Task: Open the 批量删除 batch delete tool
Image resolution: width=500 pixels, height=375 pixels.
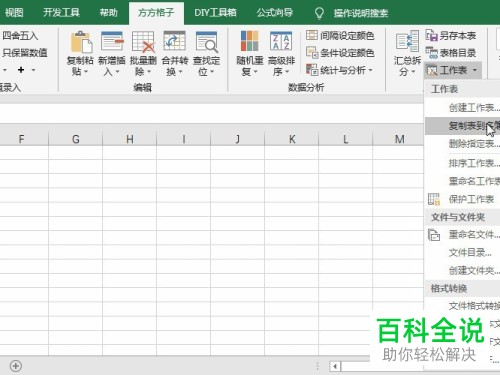Action: click(x=143, y=53)
